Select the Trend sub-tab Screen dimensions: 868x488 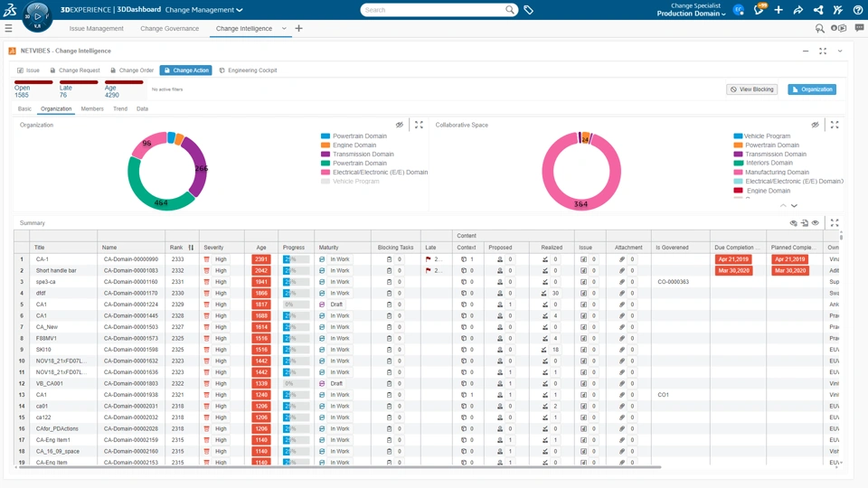coord(120,109)
